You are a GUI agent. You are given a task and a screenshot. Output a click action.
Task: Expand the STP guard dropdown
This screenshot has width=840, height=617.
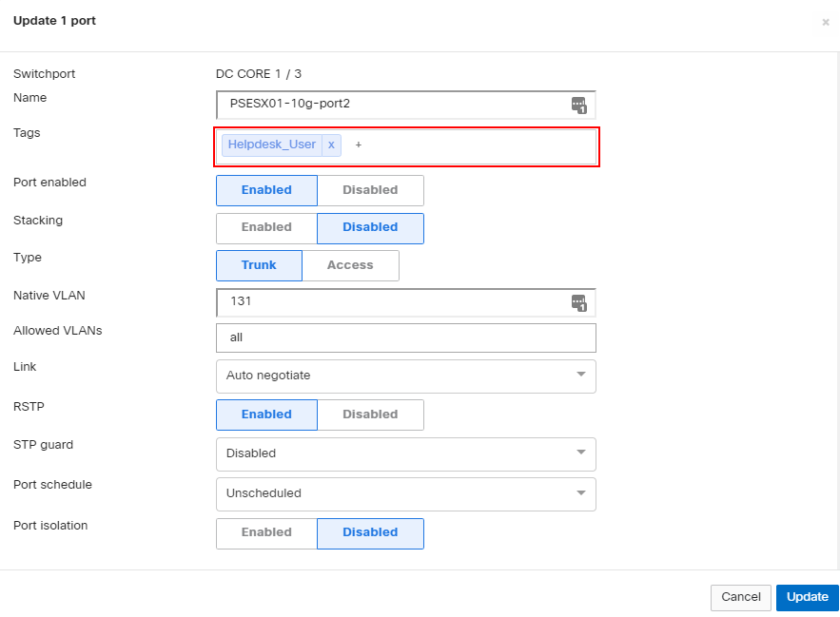click(405, 453)
